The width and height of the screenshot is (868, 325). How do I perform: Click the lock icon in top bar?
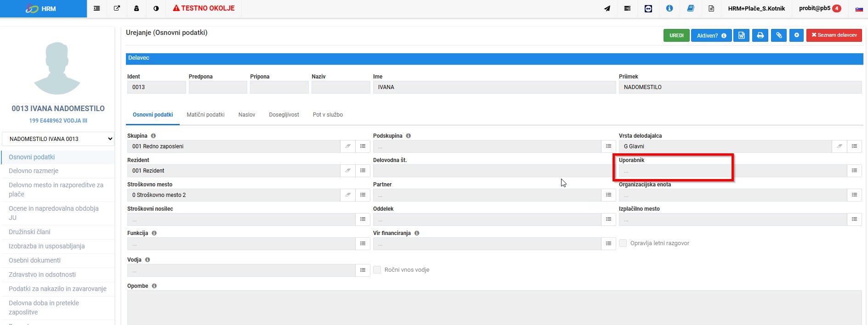[136, 8]
